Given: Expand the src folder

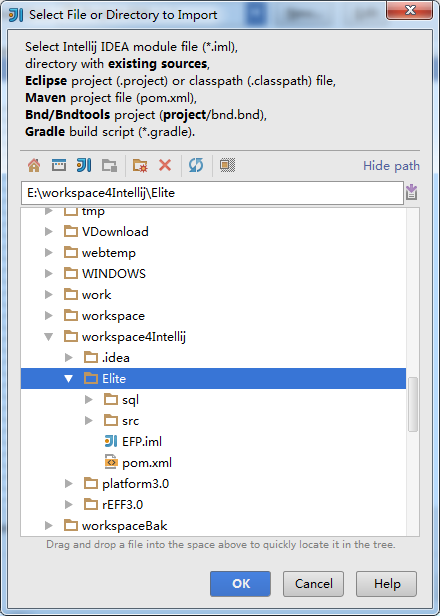Looking at the screenshot, I should [89, 421].
